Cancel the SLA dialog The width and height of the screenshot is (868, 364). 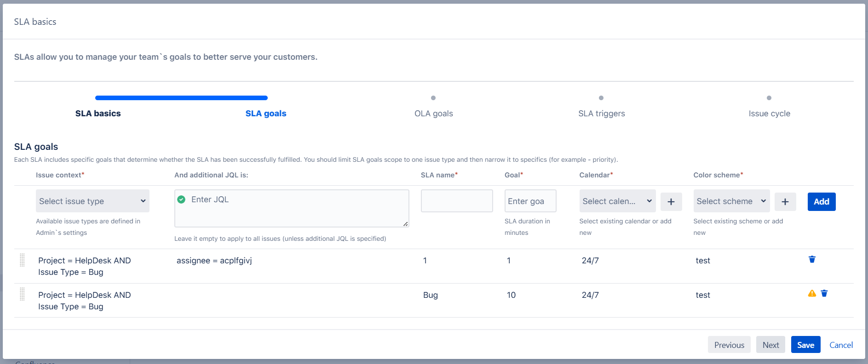840,345
